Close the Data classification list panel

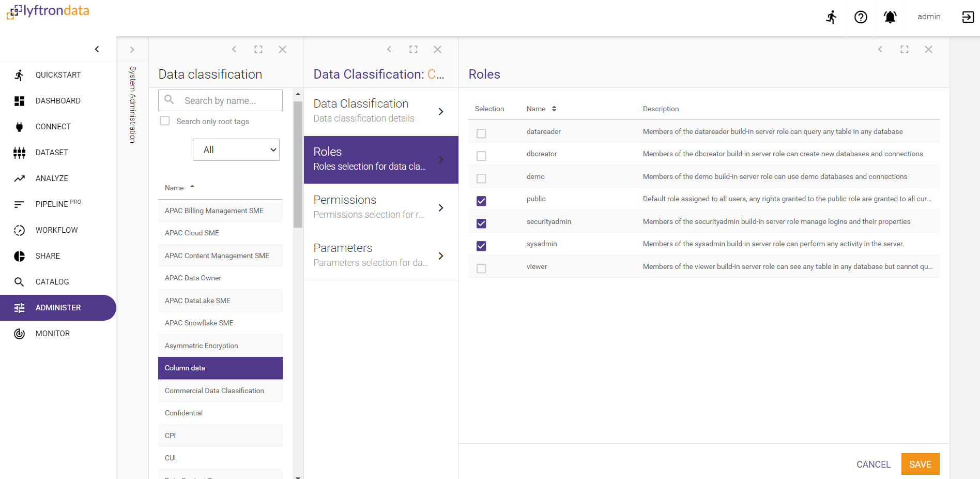[x=282, y=50]
